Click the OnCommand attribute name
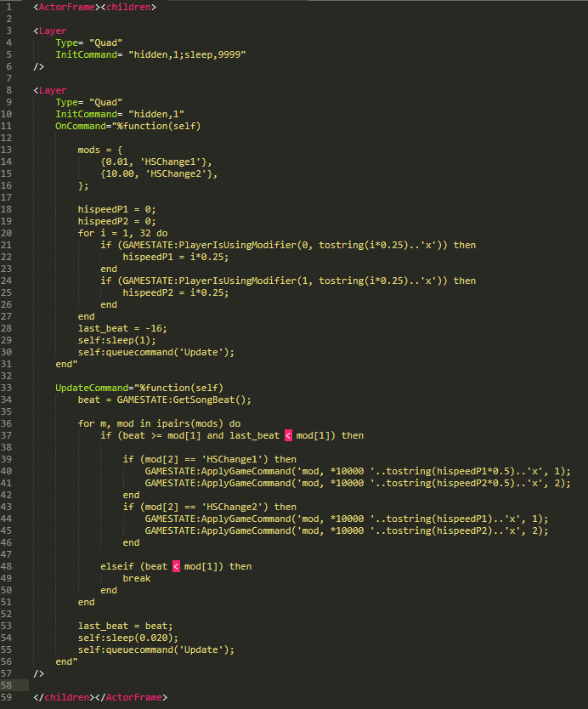The image size is (588, 709). [x=81, y=126]
